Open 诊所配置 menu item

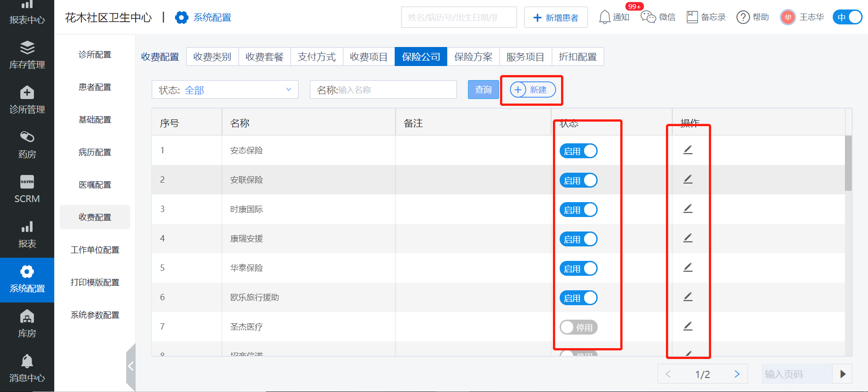click(95, 55)
